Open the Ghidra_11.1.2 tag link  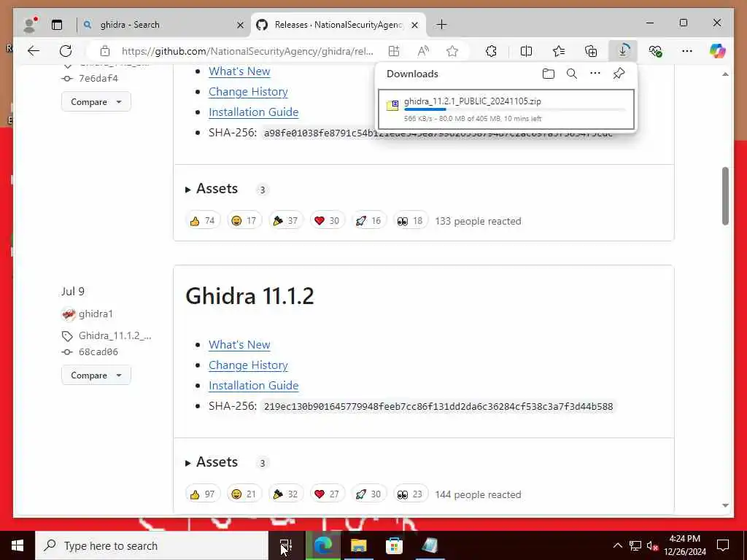click(x=115, y=335)
